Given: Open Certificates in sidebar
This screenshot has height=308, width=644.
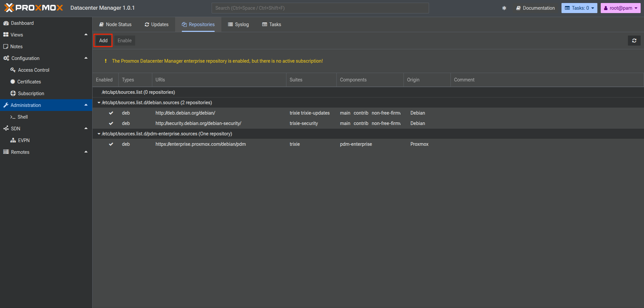Looking at the screenshot, I should click(46, 82).
